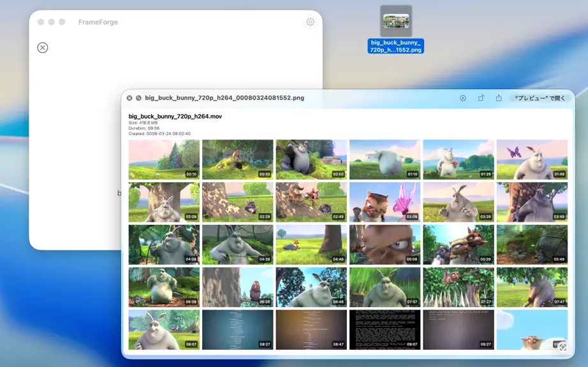Click the frame thumbnail stamped 02:09
This screenshot has height=367, width=588.
coord(164,202)
